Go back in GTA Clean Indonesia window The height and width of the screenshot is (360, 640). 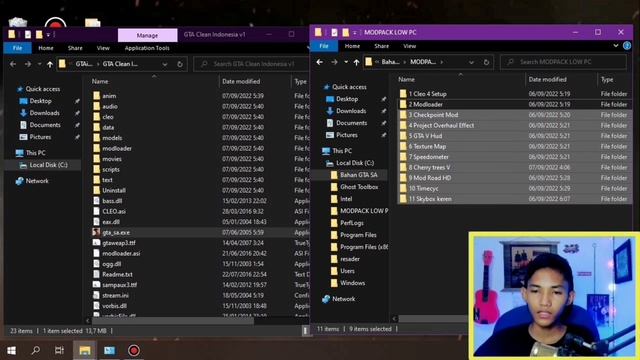click(x=13, y=64)
